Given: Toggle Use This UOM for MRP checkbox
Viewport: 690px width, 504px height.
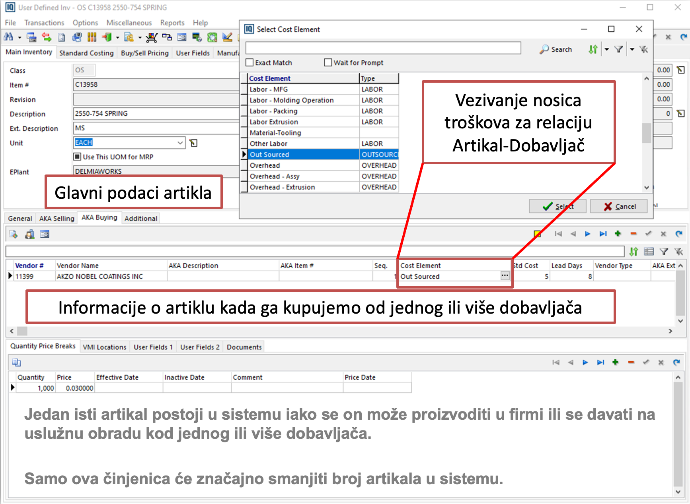Looking at the screenshot, I should coord(78,157).
